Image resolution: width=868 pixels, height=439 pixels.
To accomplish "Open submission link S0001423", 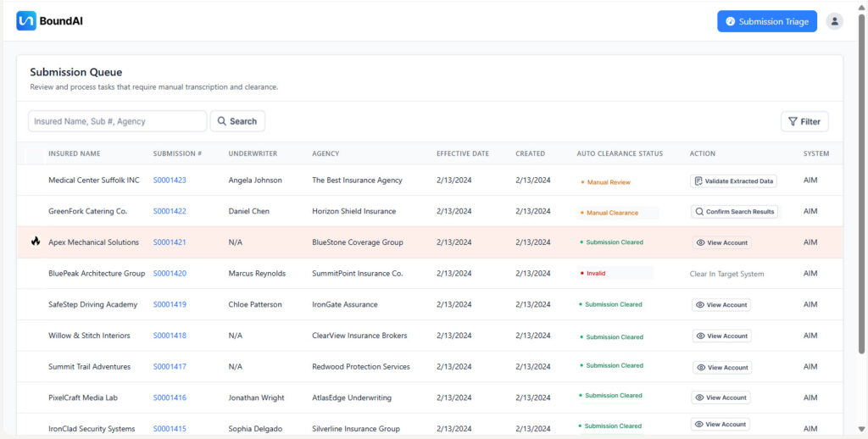I will 170,181.
